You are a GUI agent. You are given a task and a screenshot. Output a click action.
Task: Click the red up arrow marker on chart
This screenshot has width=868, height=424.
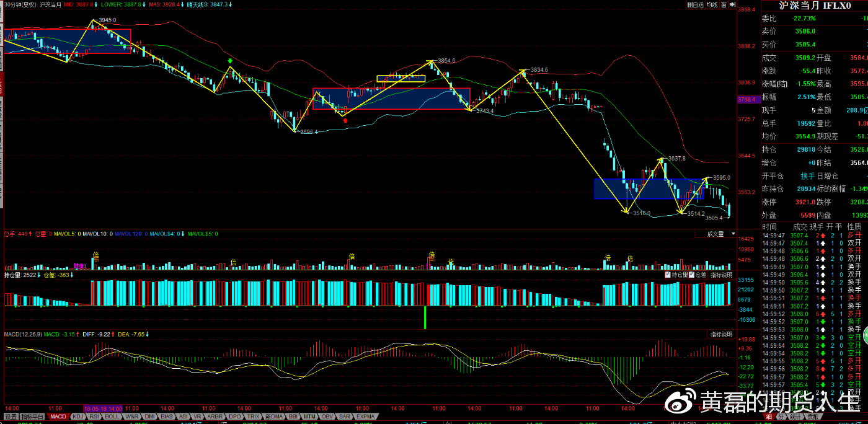click(x=345, y=120)
